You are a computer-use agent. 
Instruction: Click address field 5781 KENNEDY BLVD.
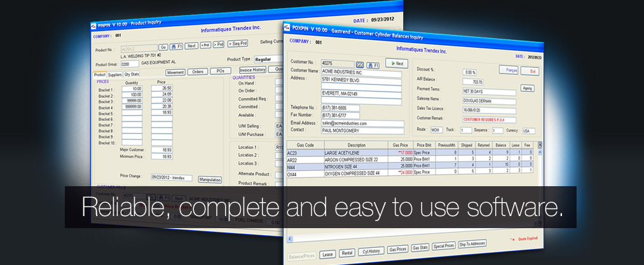pyautogui.click(x=362, y=81)
